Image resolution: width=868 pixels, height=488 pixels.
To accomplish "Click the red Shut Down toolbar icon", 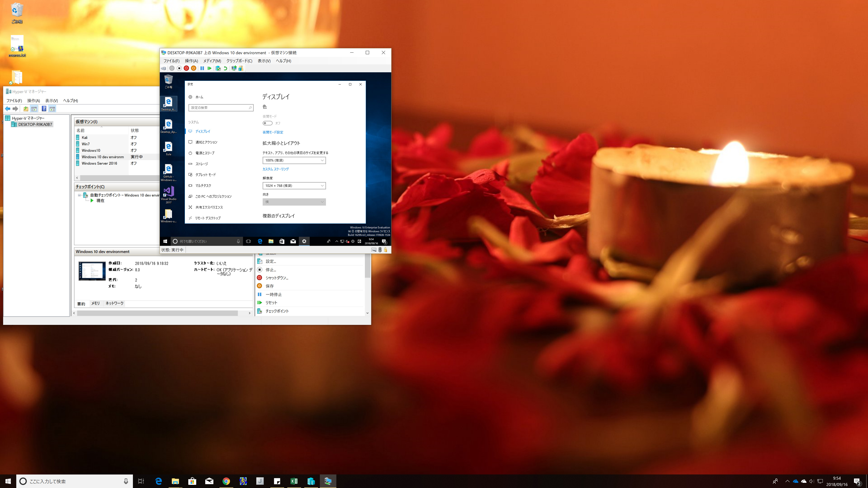I will [186, 68].
